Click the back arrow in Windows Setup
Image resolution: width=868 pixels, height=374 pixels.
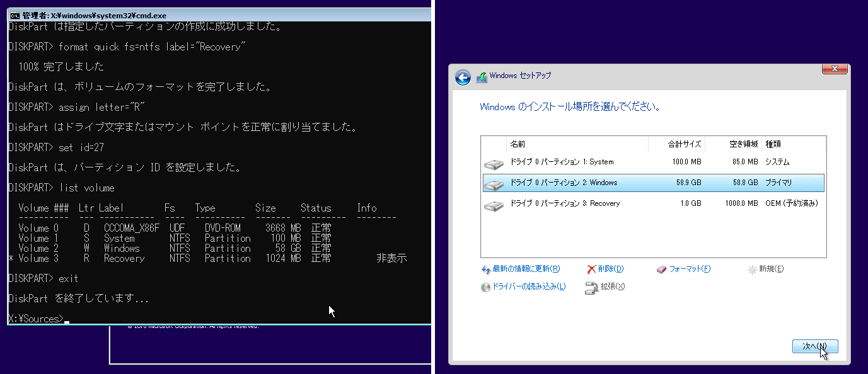tap(463, 77)
